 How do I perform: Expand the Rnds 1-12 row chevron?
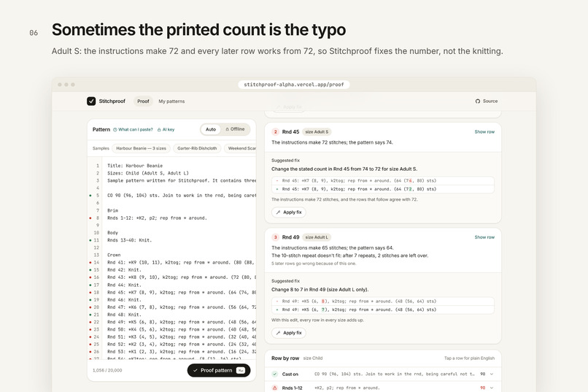(x=492, y=388)
